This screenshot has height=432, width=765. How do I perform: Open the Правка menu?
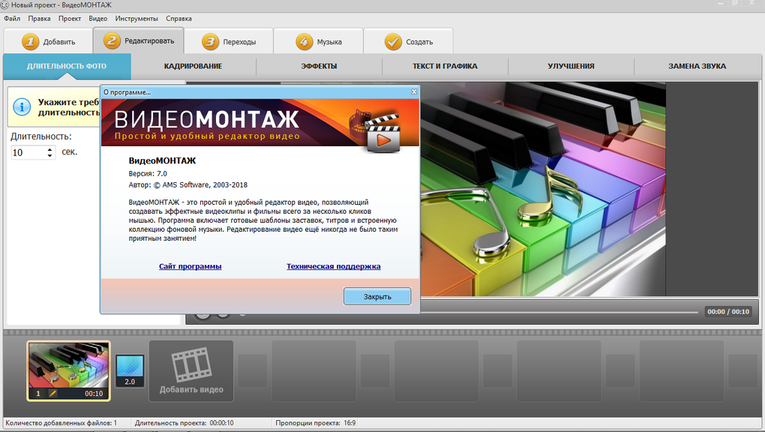[39, 19]
